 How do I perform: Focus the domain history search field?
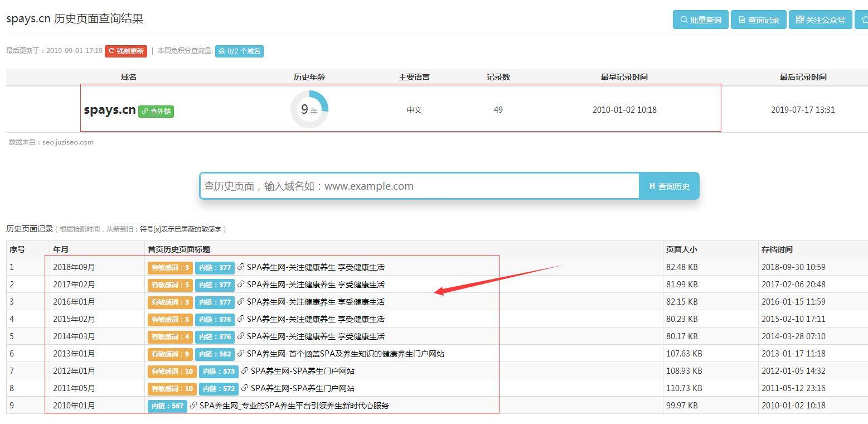418,186
